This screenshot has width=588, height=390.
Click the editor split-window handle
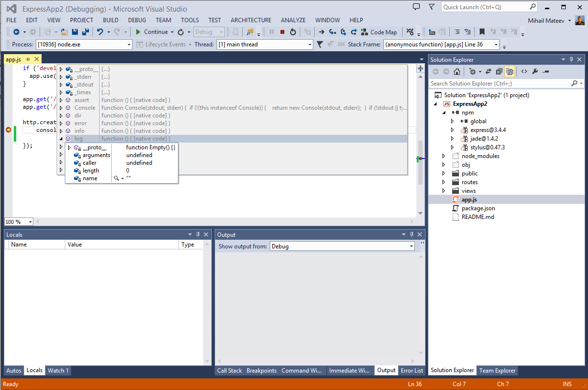(x=420, y=68)
